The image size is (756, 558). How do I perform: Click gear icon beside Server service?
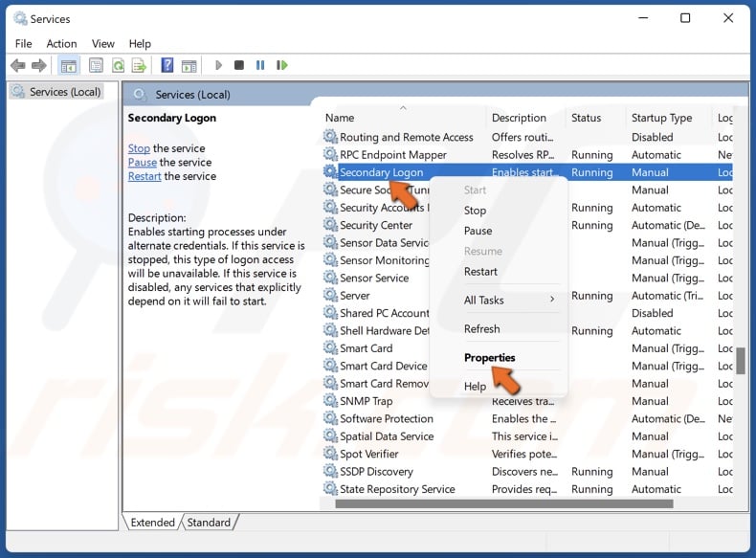point(330,295)
